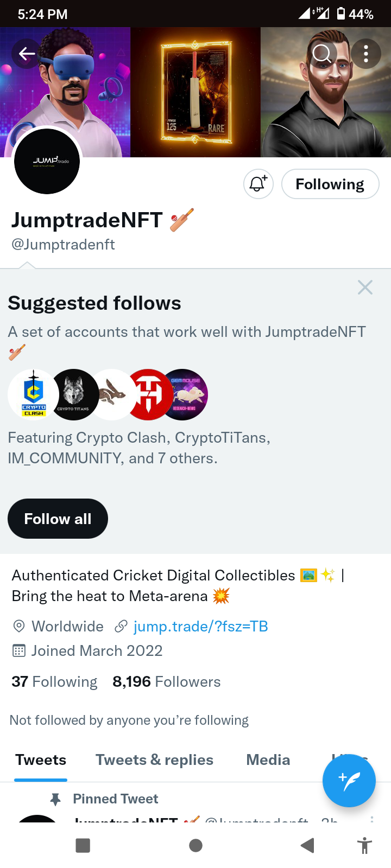Tap the CryptoTitans wolf avatar
The height and width of the screenshot is (868, 391).
(73, 394)
